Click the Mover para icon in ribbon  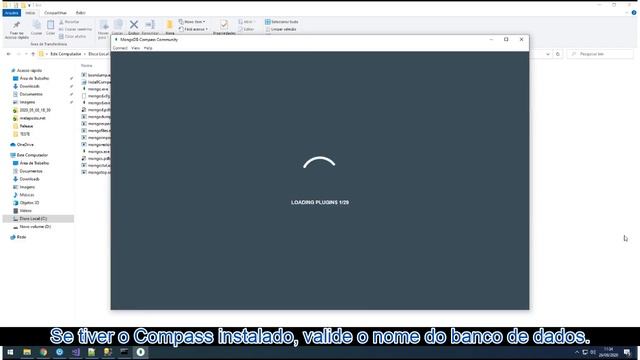[104, 25]
